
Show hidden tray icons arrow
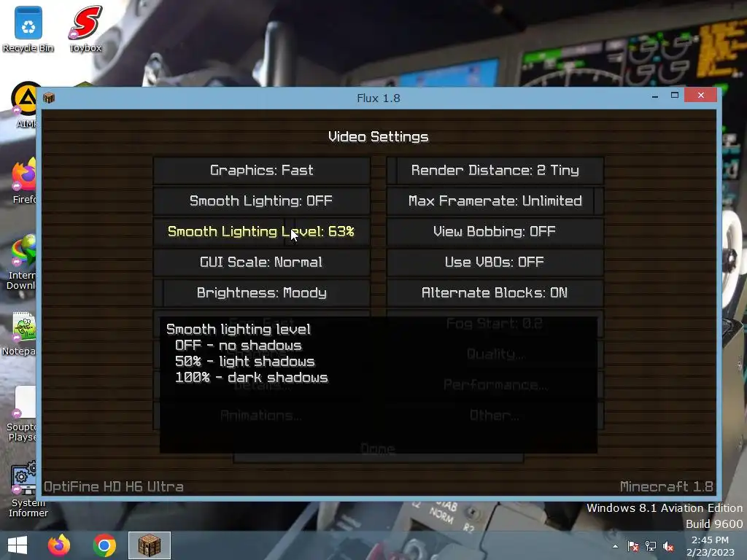point(615,546)
